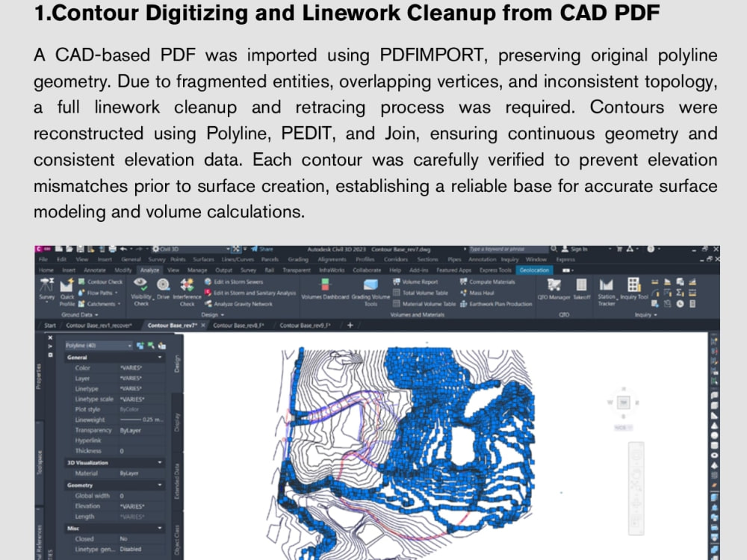Click the Select Objects icon in Properties
The width and height of the screenshot is (747, 560).
point(151,346)
